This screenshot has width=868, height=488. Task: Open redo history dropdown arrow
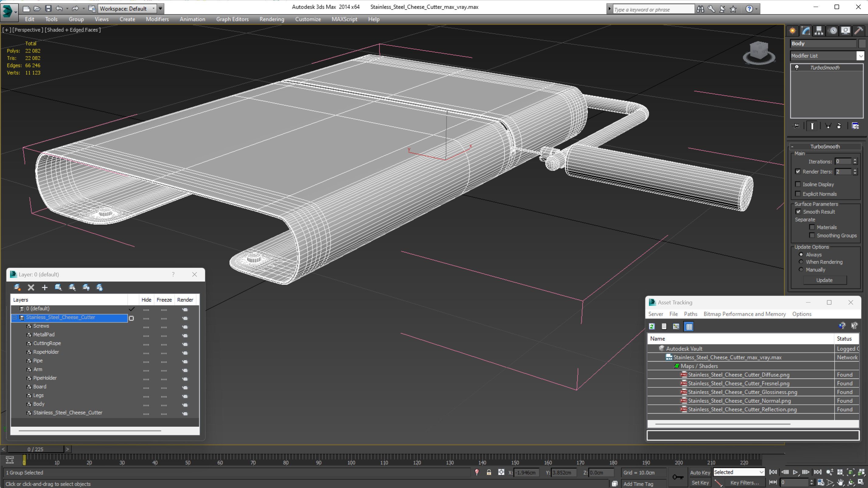(84, 9)
